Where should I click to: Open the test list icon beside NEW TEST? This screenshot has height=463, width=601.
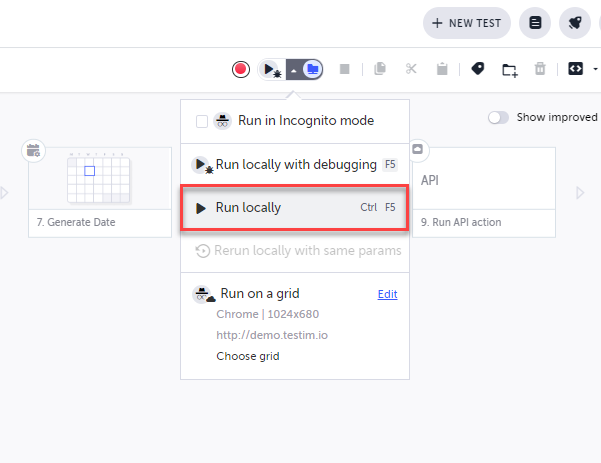[535, 23]
